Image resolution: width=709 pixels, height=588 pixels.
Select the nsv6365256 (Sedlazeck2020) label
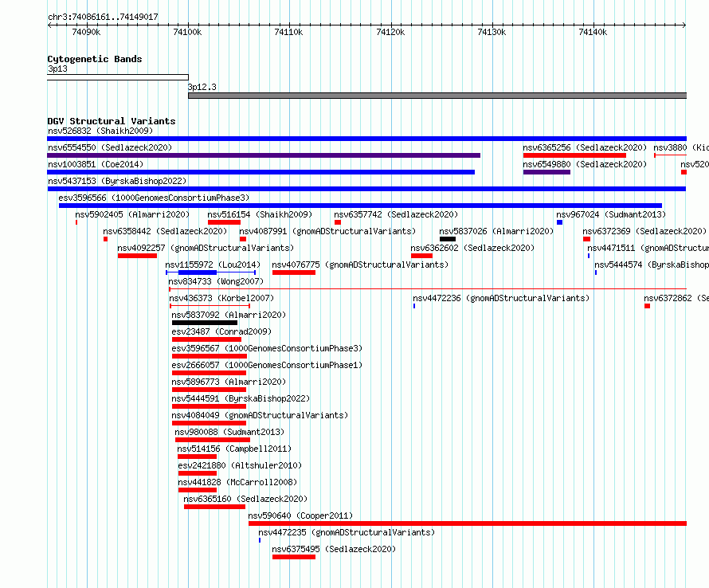click(585, 147)
